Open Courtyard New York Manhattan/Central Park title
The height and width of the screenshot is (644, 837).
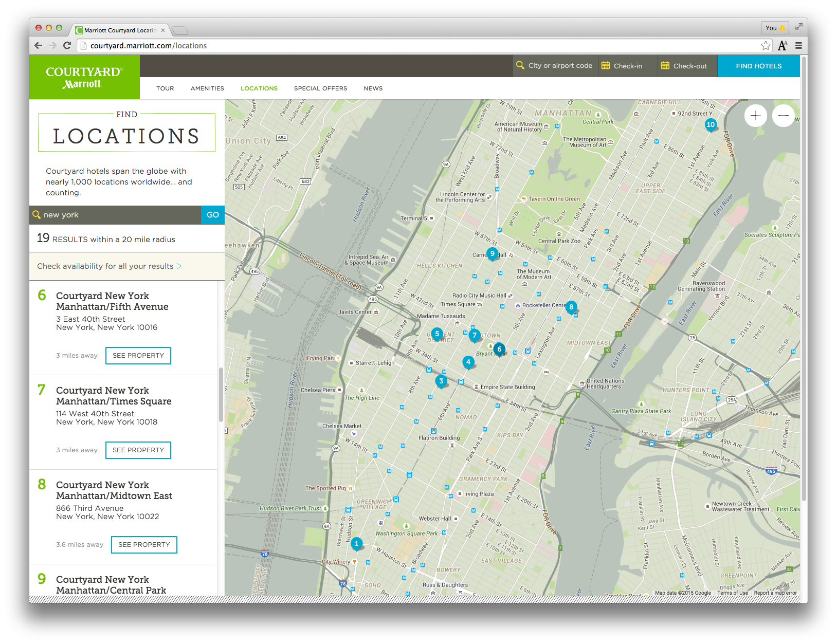coord(111,585)
